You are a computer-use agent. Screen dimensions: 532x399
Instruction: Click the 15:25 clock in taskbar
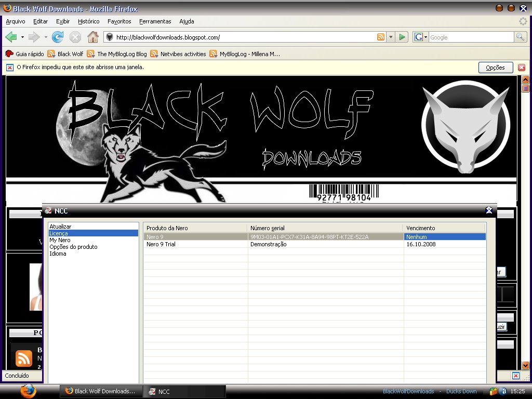(517, 391)
